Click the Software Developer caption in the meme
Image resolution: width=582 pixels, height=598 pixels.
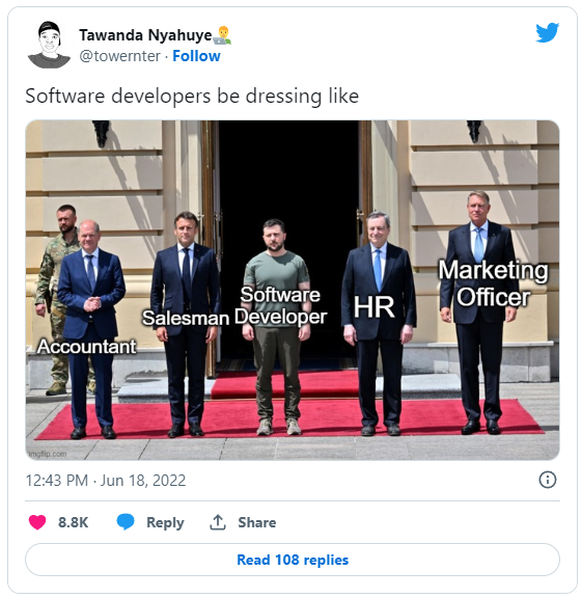280,305
